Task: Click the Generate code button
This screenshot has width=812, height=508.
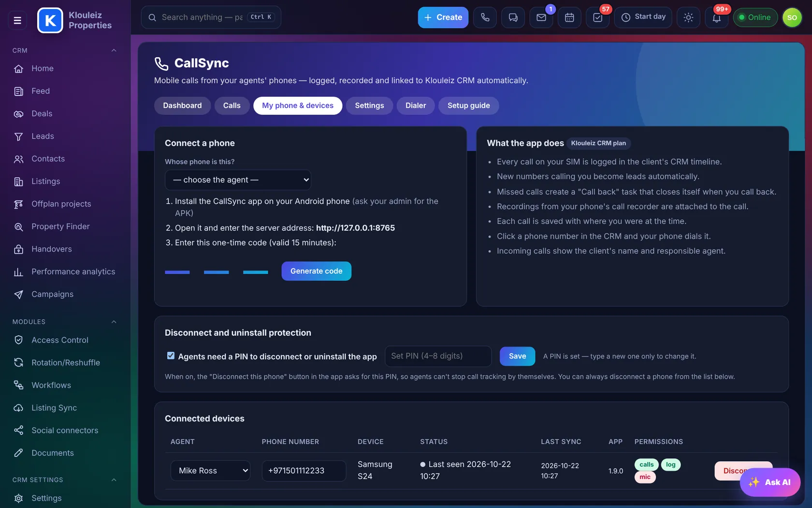Action: (x=316, y=271)
